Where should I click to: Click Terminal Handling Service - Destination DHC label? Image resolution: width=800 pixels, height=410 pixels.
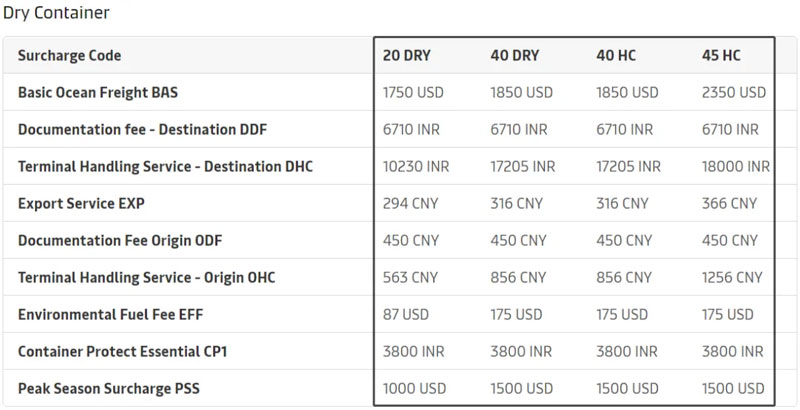pos(165,166)
